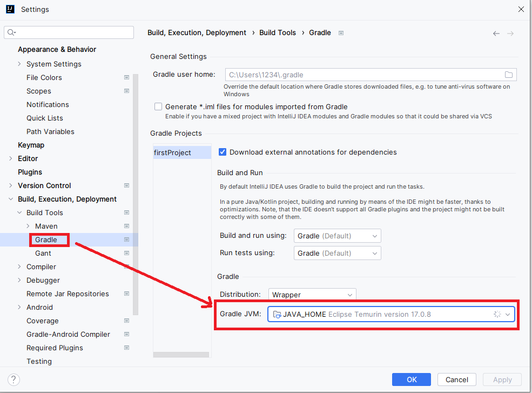Select Gradle-Android Compiler in settings tree
The image size is (532, 393).
pyautogui.click(x=68, y=334)
